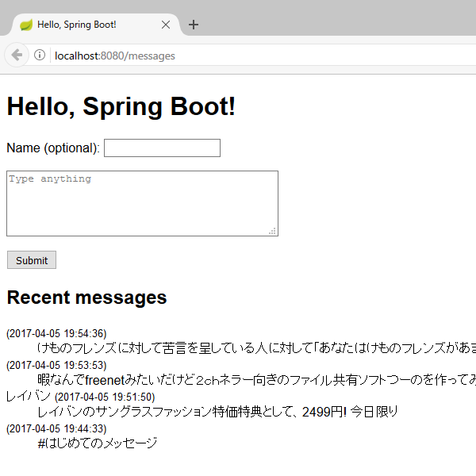Click the message beginning with けものフレンズ

[254, 347]
